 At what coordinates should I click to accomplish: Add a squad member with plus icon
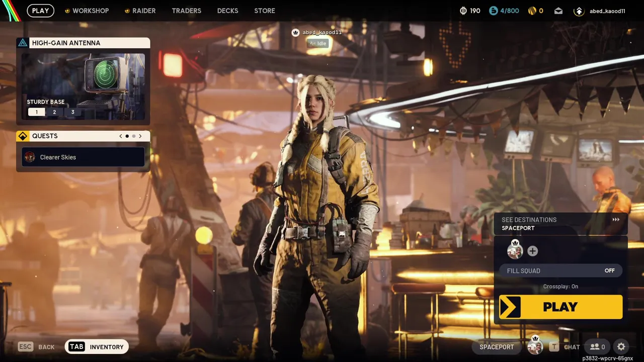[532, 251]
